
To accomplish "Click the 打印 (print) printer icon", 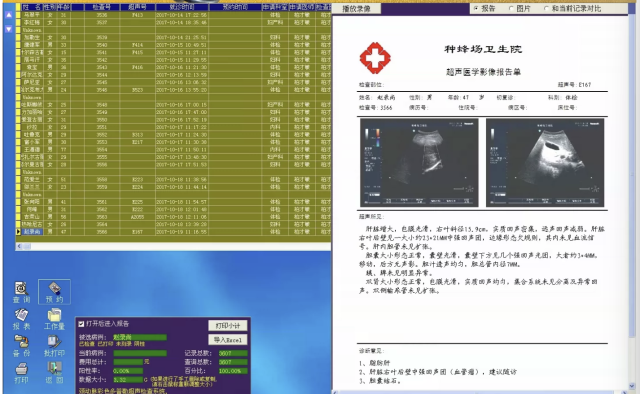I will 21,373.
